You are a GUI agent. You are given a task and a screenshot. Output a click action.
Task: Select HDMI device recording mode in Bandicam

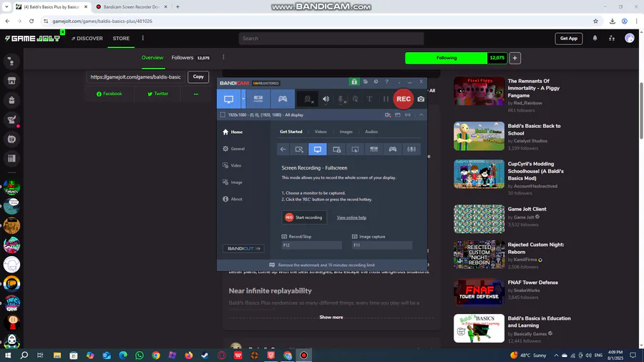(258, 99)
